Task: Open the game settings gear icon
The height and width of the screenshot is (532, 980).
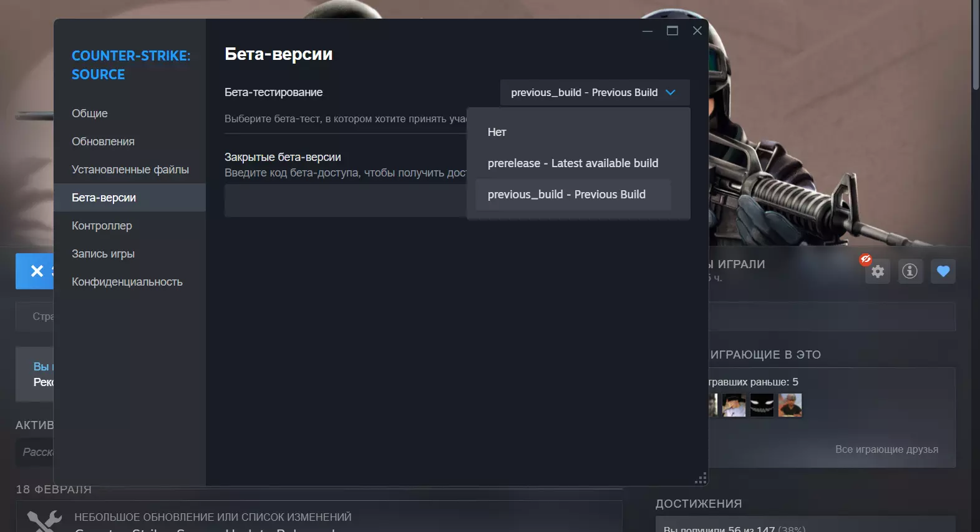Action: (878, 271)
